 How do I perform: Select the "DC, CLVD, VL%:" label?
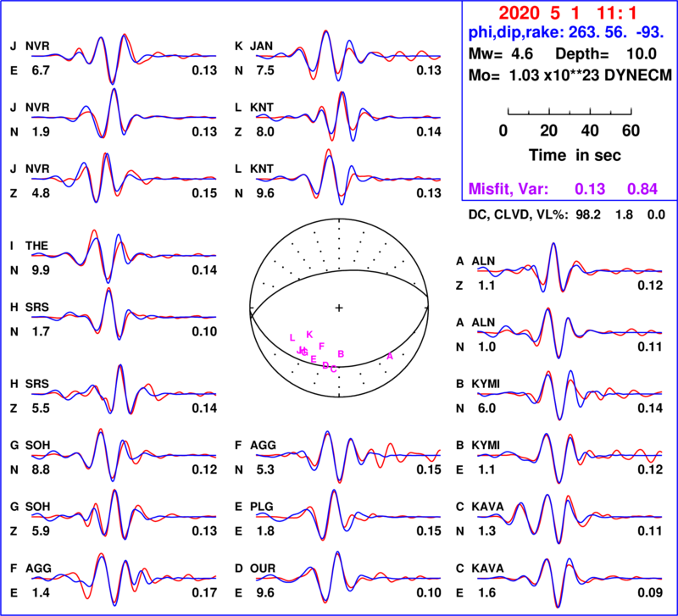pyautogui.click(x=518, y=215)
